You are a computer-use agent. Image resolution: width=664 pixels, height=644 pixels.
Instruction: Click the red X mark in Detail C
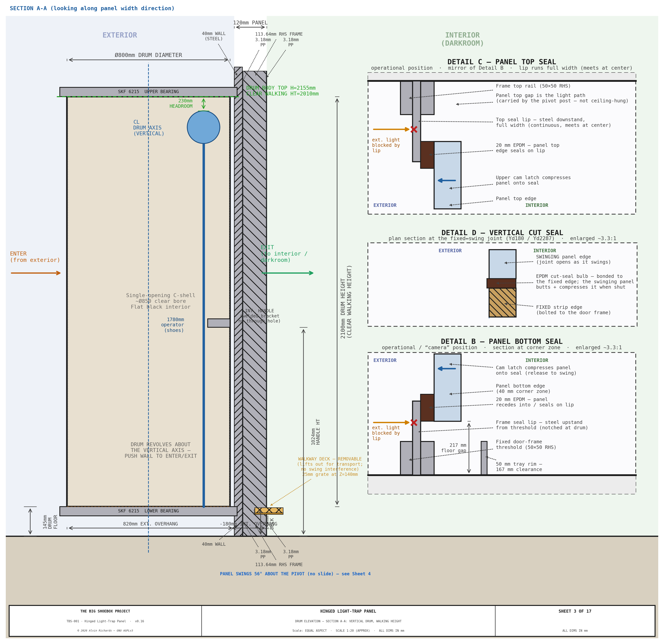[414, 129]
